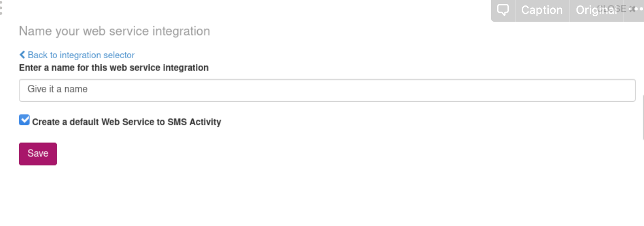The width and height of the screenshot is (644, 226).
Task: Click the 'Give it a name' placeholder text
Action: [x=58, y=89]
